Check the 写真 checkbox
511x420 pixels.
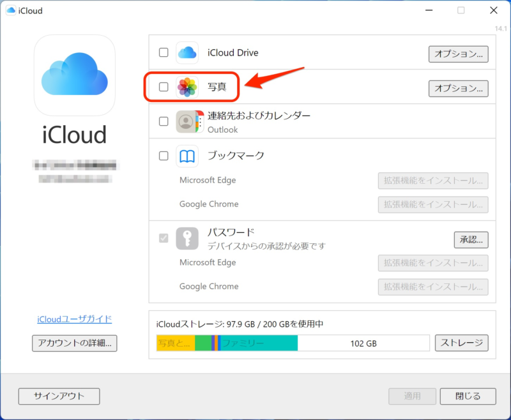click(x=164, y=87)
